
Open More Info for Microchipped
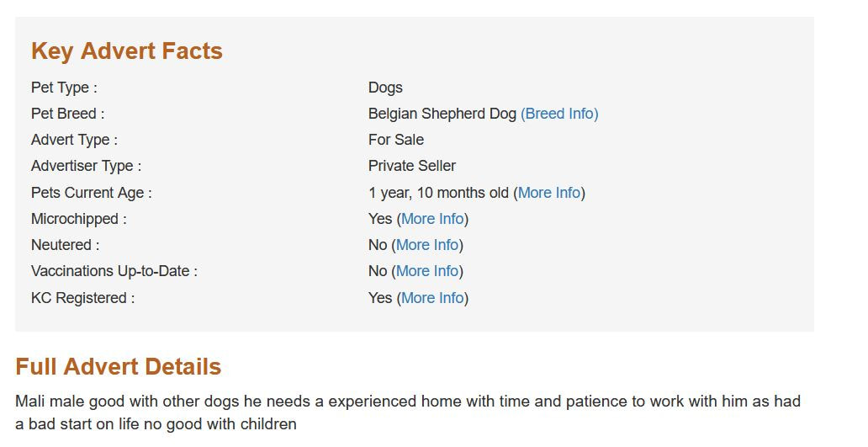pyautogui.click(x=432, y=219)
